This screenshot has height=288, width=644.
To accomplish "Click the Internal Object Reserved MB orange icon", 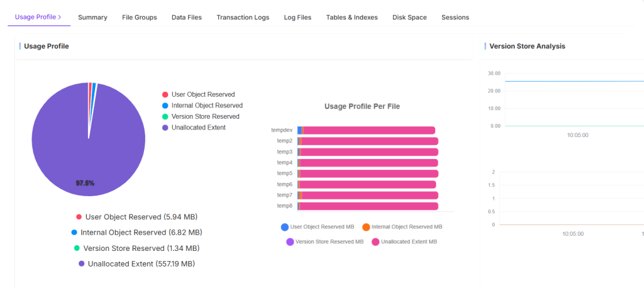I will 366,226.
